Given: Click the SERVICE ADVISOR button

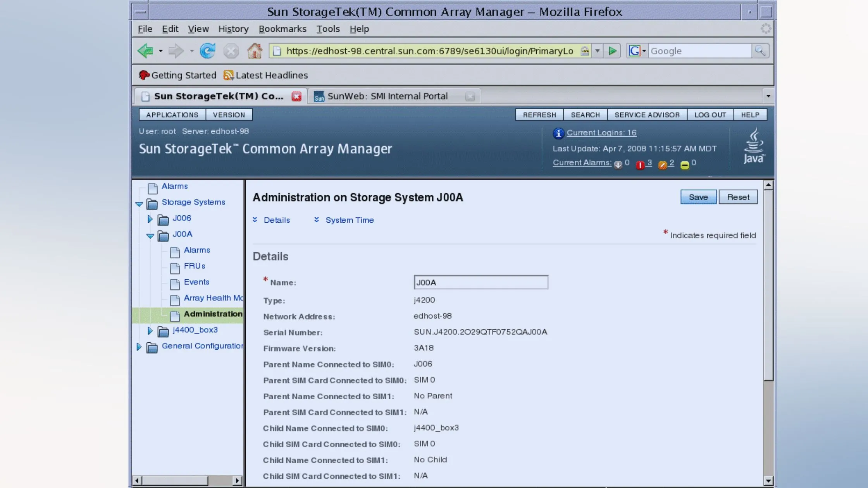Looking at the screenshot, I should coord(647,115).
